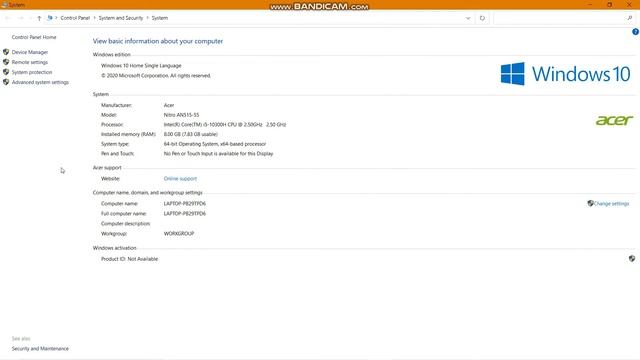This screenshot has height=360, width=640.
Task: Click the shield icon beside Device Manager
Action: [x=6, y=52]
